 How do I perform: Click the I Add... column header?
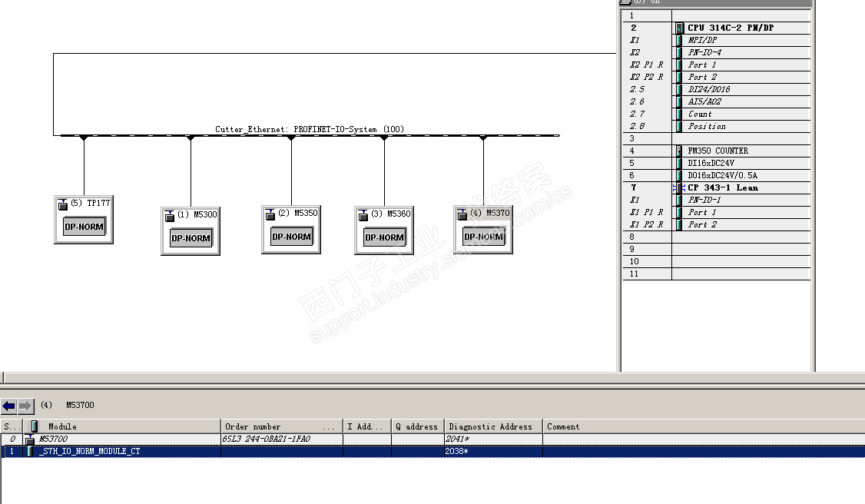(x=367, y=427)
